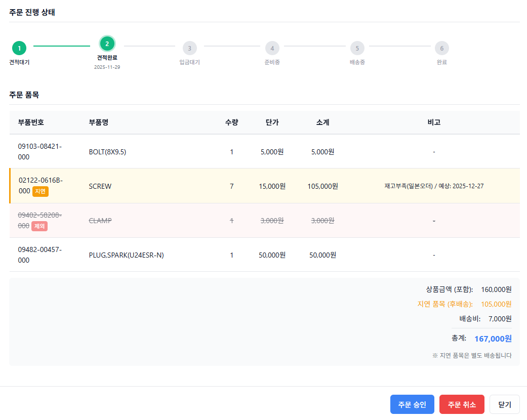Click step 3 입금대기 circle
Image resolution: width=527 pixels, height=420 pixels.
pyautogui.click(x=189, y=49)
